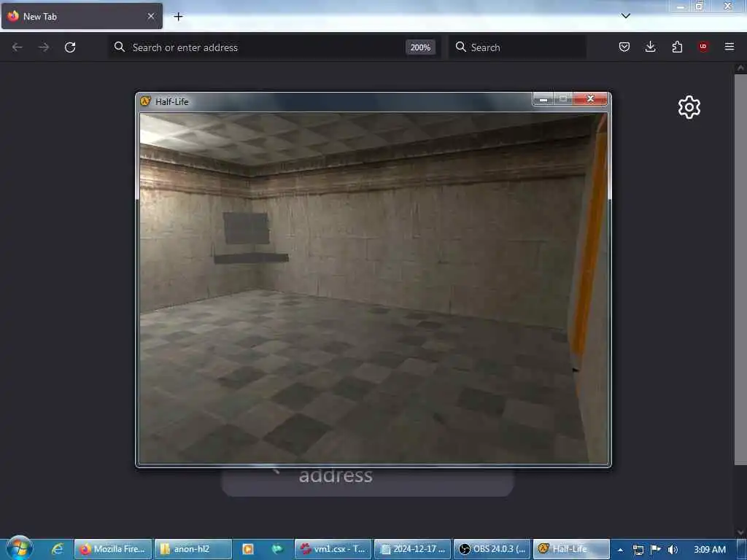This screenshot has height=560, width=747.
Task: Show hidden system tray icons arrow
Action: (620, 550)
